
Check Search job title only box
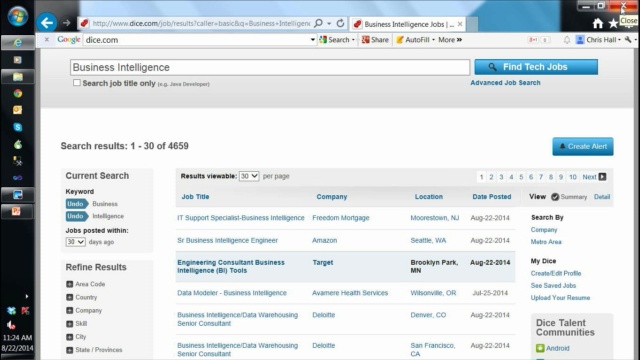click(x=77, y=83)
